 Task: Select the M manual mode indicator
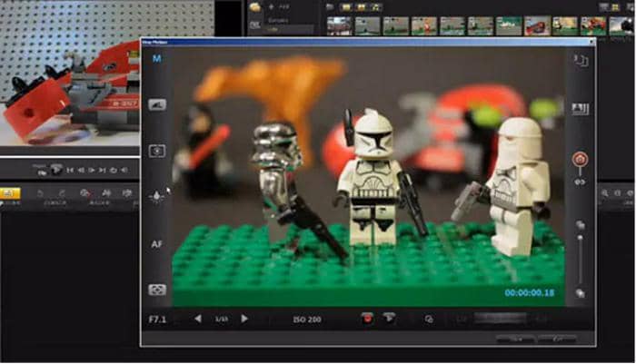coord(156,59)
